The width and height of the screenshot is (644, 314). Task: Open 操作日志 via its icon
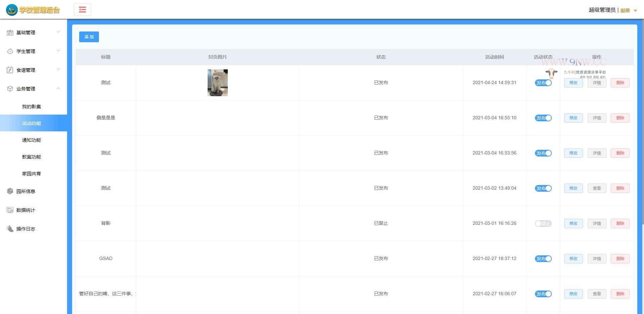click(10, 229)
